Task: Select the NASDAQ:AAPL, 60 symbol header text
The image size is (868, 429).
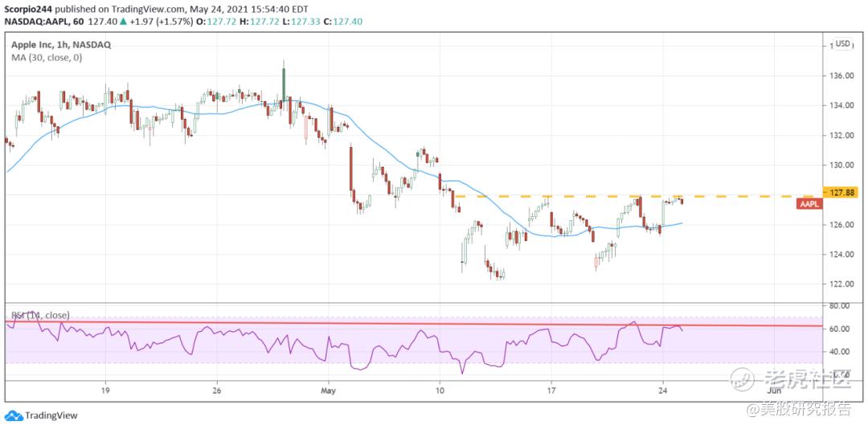Action: tap(46, 22)
